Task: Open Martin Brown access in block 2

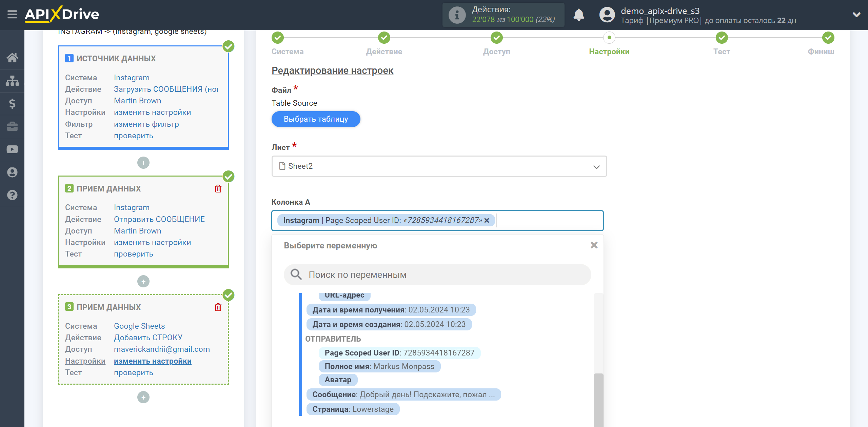Action: coord(137,231)
